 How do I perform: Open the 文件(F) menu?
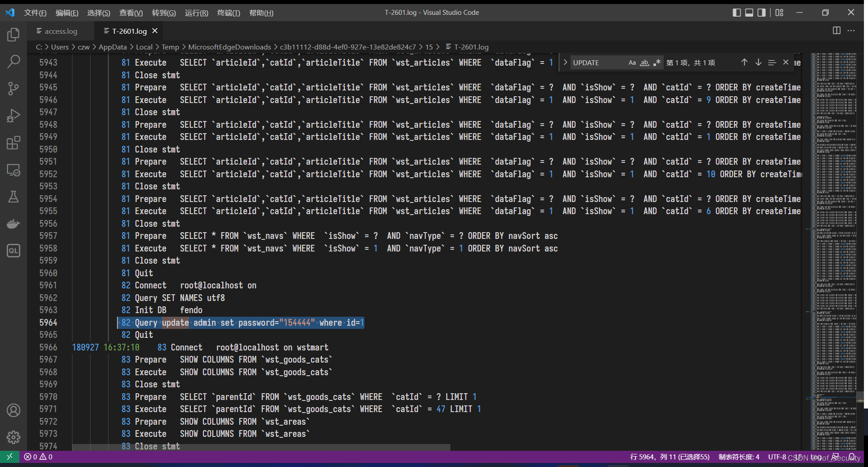coord(35,13)
